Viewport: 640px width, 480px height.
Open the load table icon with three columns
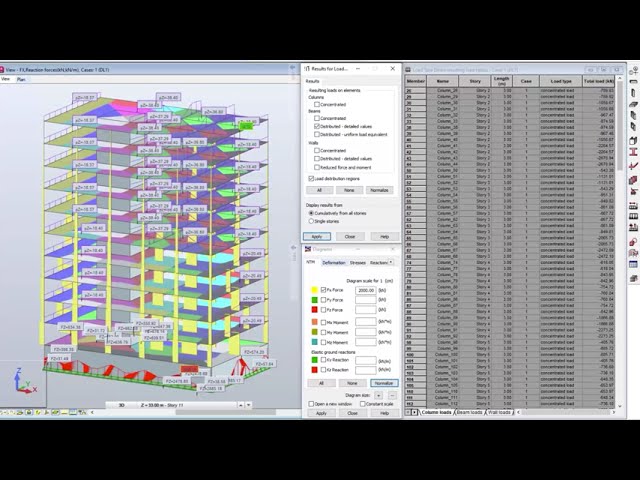tap(633, 216)
